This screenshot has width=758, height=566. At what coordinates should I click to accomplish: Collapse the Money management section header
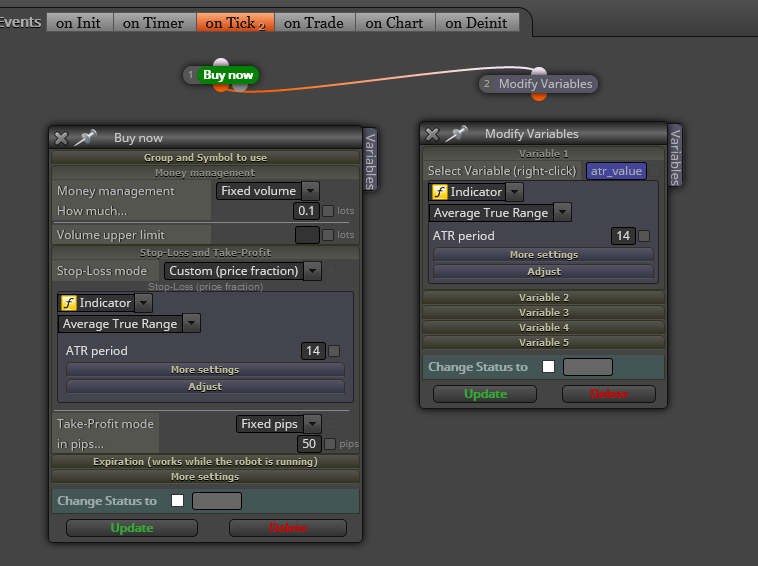(205, 173)
